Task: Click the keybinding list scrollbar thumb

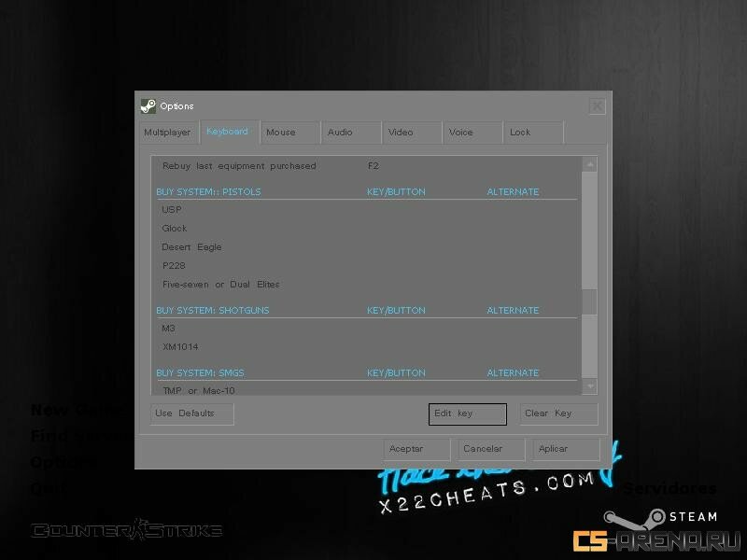Action: (x=589, y=301)
